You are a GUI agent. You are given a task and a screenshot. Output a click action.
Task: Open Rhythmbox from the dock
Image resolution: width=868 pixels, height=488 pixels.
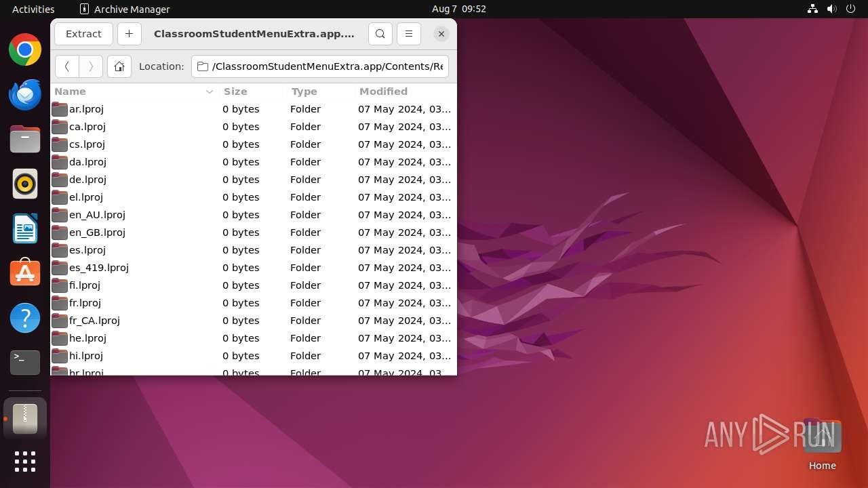25,184
